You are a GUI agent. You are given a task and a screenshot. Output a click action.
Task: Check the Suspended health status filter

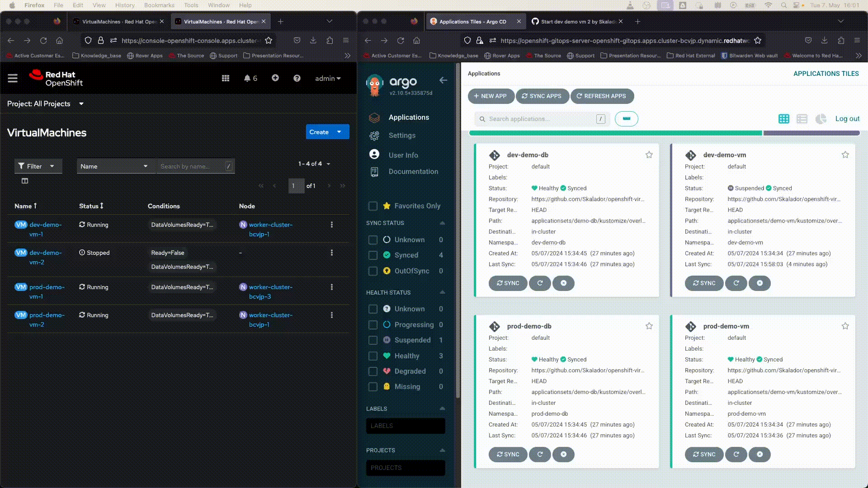pos(373,340)
